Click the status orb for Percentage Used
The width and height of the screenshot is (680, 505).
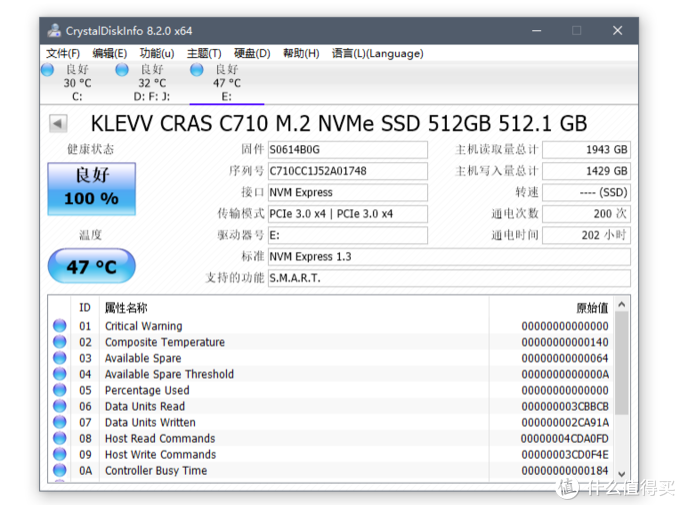[x=59, y=390]
